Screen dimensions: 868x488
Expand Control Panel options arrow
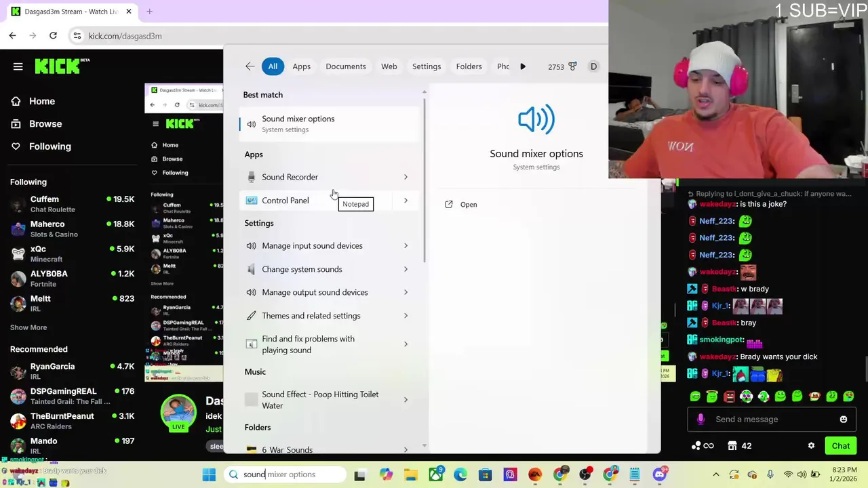(x=406, y=200)
